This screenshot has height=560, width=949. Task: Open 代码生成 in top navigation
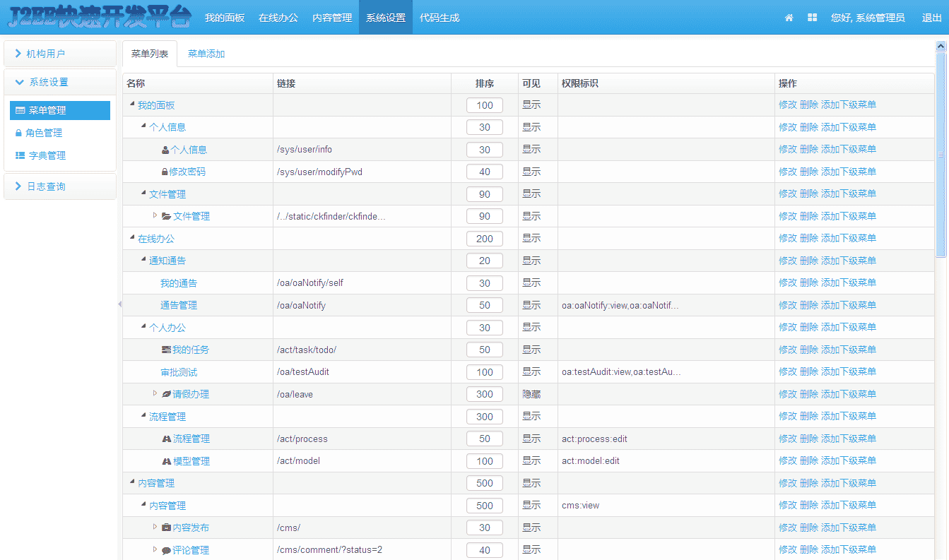point(440,18)
